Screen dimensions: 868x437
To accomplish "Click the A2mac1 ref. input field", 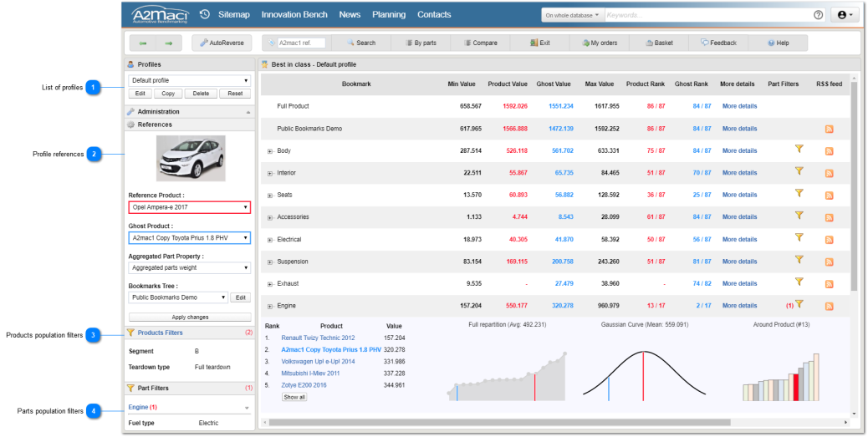I will point(301,43).
